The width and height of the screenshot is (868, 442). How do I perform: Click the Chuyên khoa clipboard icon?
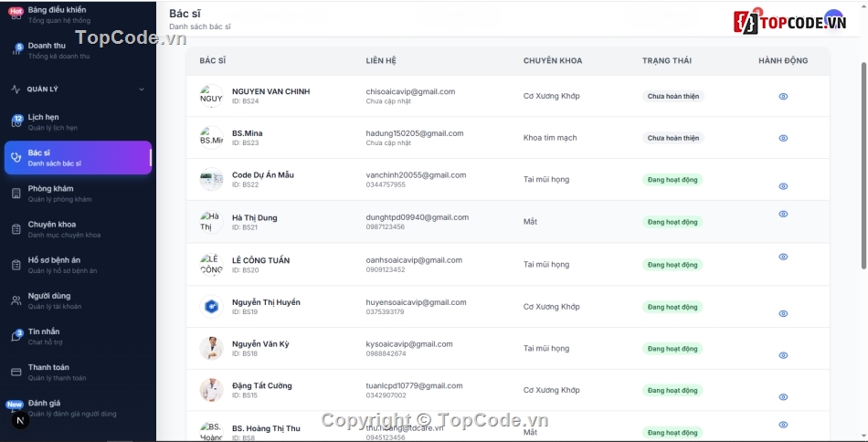(16, 229)
